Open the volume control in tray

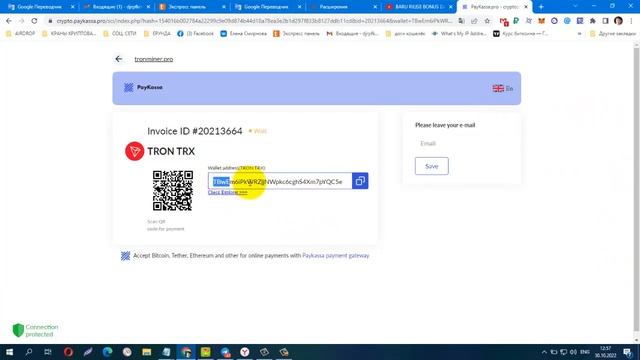coord(573,352)
